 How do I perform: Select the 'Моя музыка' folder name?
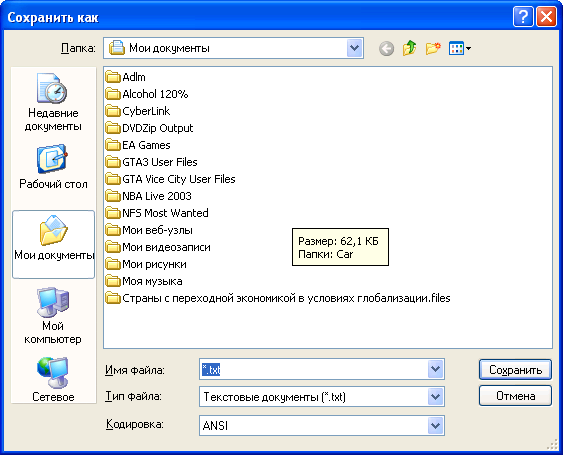pos(152,281)
